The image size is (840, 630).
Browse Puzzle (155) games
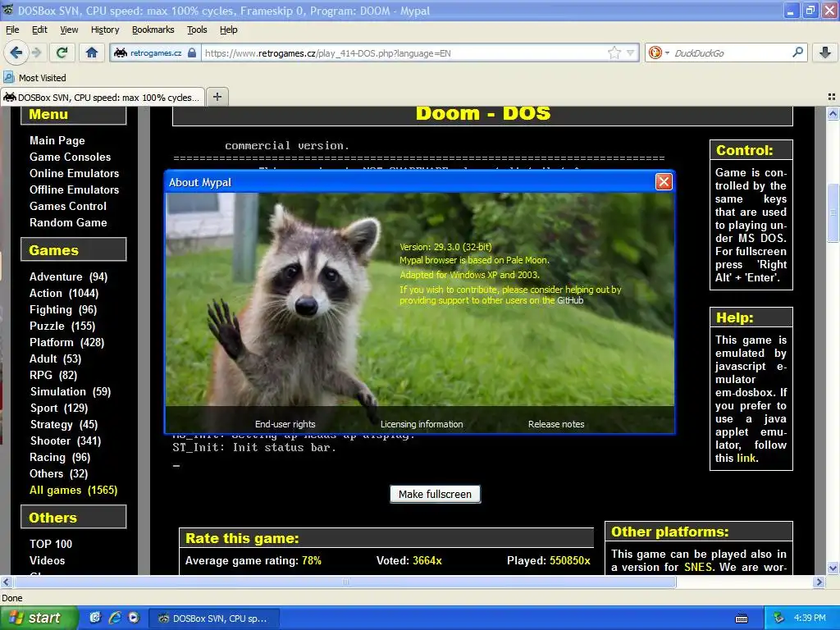[62, 326]
